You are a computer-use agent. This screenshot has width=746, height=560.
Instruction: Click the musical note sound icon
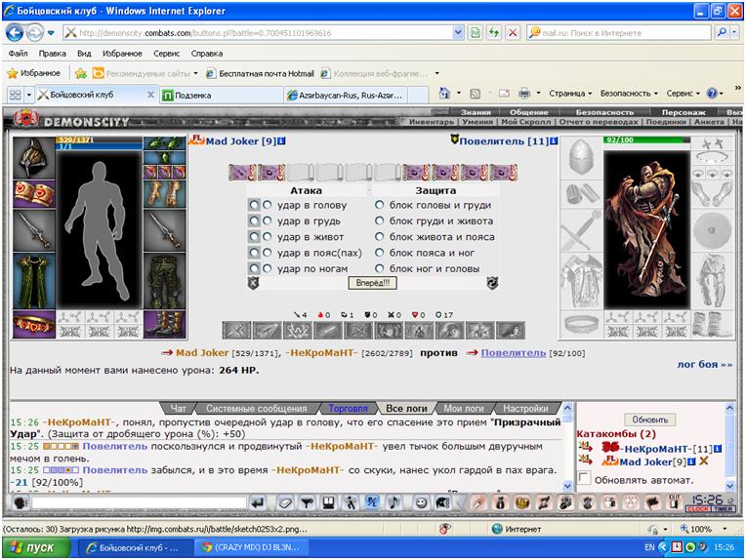[x=394, y=503]
